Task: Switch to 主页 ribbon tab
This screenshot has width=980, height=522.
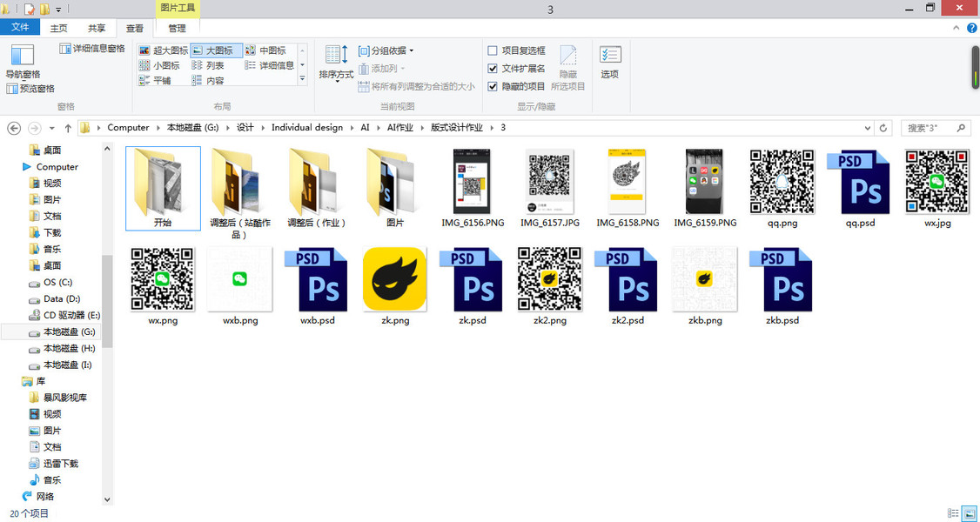Action: tap(59, 28)
